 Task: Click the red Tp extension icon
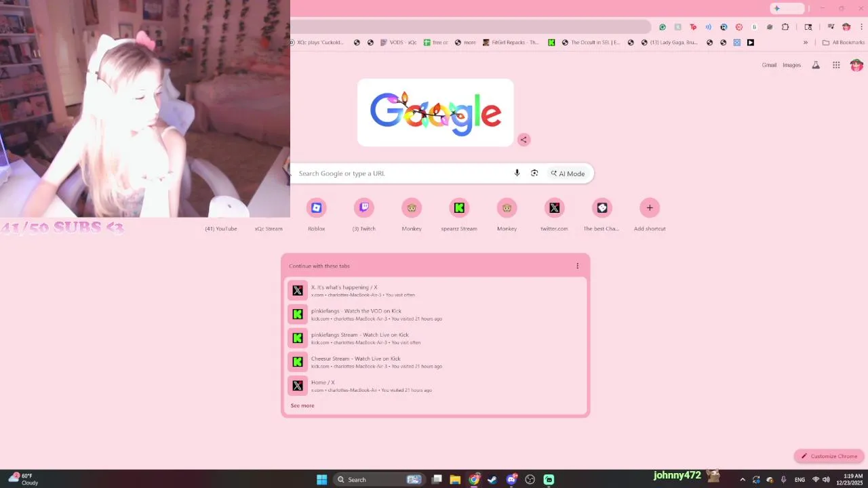[693, 27]
